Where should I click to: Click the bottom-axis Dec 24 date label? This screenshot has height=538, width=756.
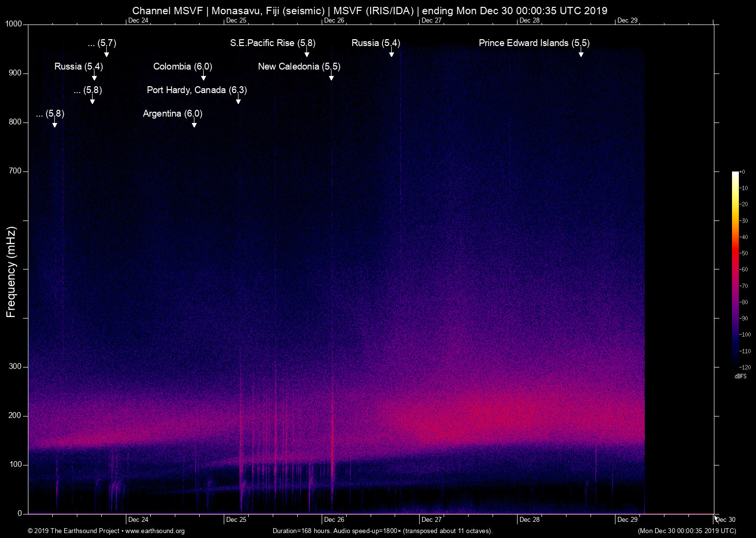pos(138,520)
